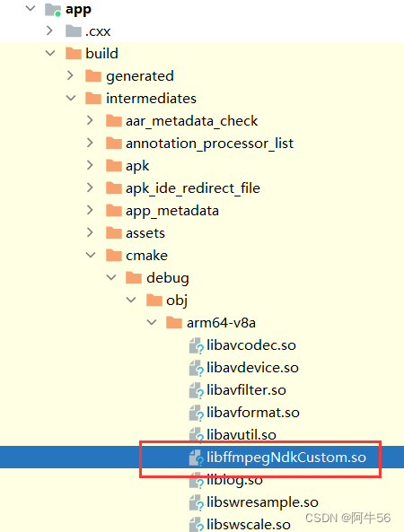Click the arm64-v8a folder icon
Image resolution: width=404 pixels, height=532 pixels.
174,322
